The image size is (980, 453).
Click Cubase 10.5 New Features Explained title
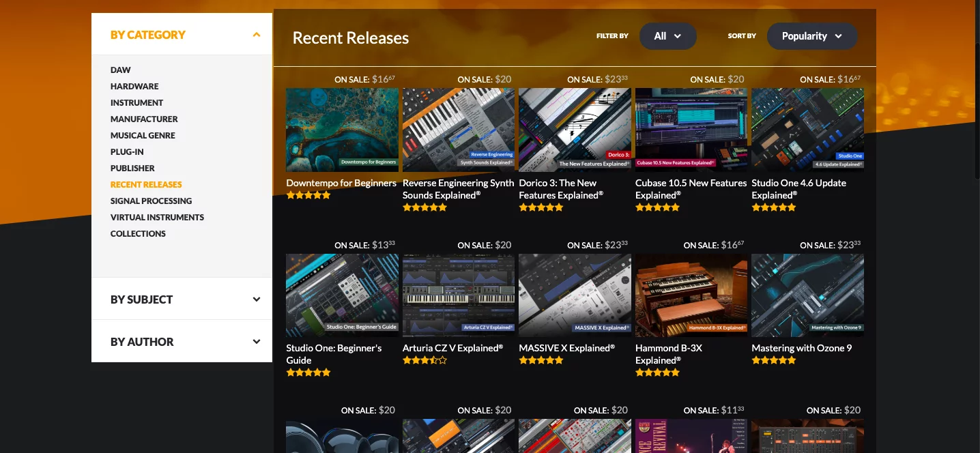[691, 189]
